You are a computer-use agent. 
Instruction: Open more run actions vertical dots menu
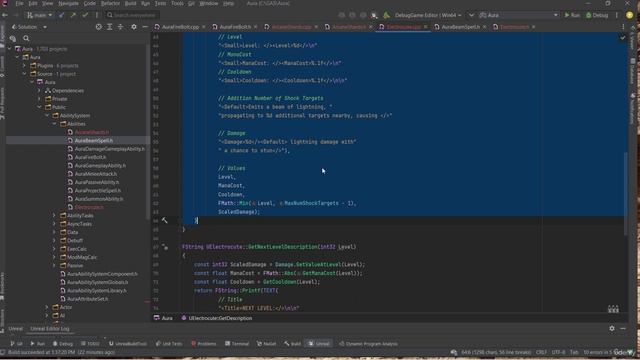(617, 15)
